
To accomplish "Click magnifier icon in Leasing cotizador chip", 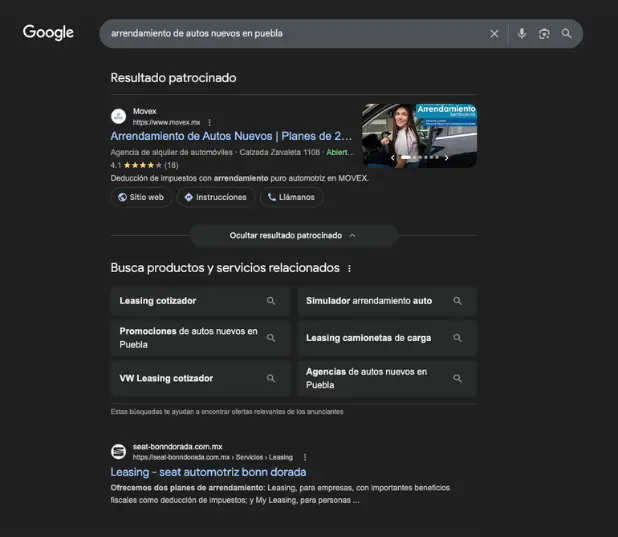I will point(271,301).
